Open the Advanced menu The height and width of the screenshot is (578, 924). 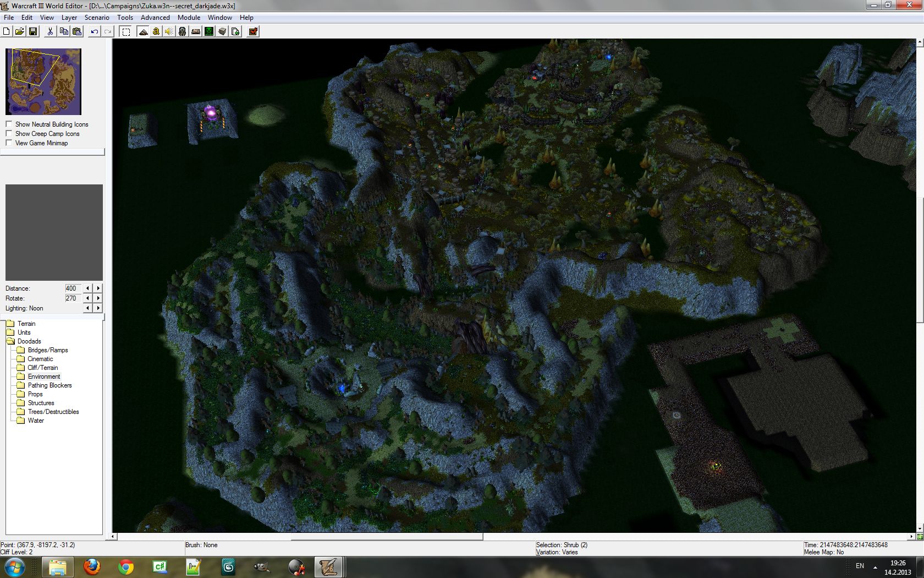click(x=155, y=18)
